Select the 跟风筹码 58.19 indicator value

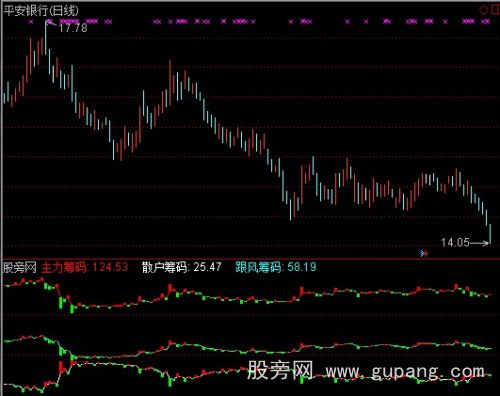coord(276,267)
